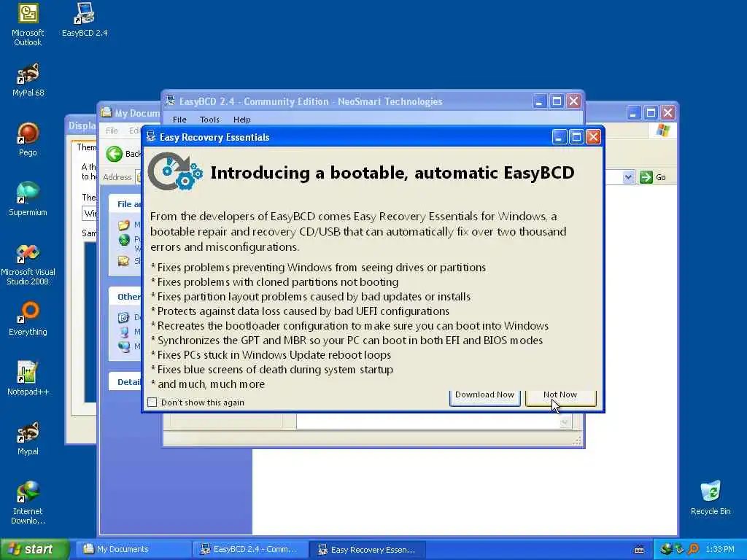Select the Mypal desktop icon
747x560 pixels.
coord(28,438)
